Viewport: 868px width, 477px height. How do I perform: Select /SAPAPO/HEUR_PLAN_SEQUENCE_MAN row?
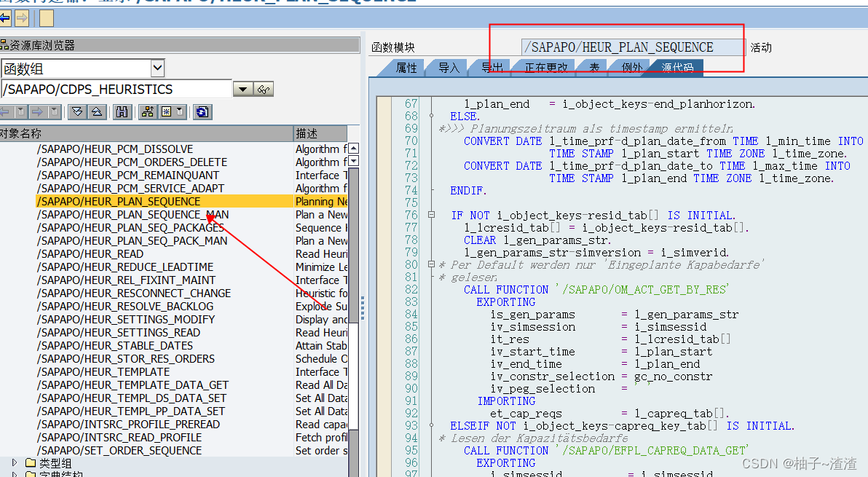point(133,215)
